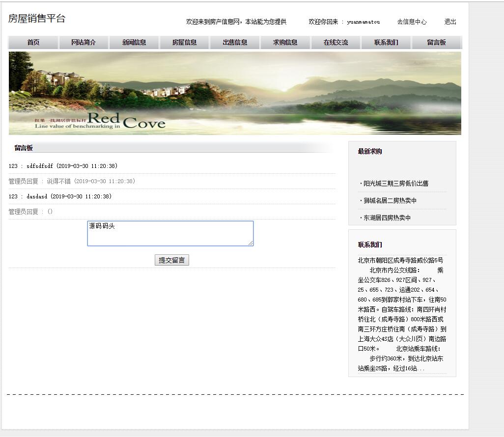Click inside the message text area
The height and width of the screenshot is (437, 504).
tap(170, 233)
